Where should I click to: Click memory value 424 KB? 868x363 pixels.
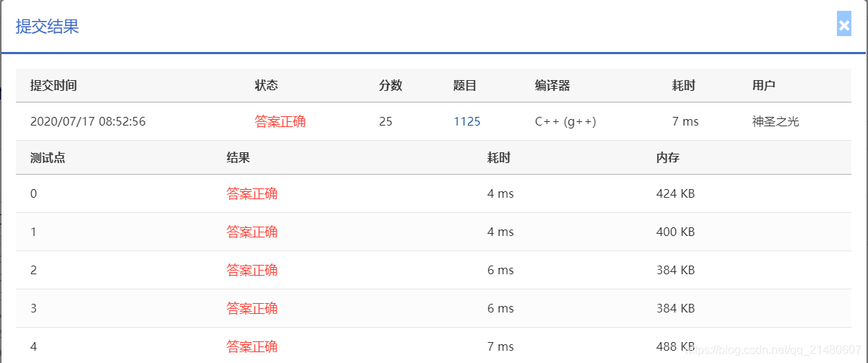point(676,193)
